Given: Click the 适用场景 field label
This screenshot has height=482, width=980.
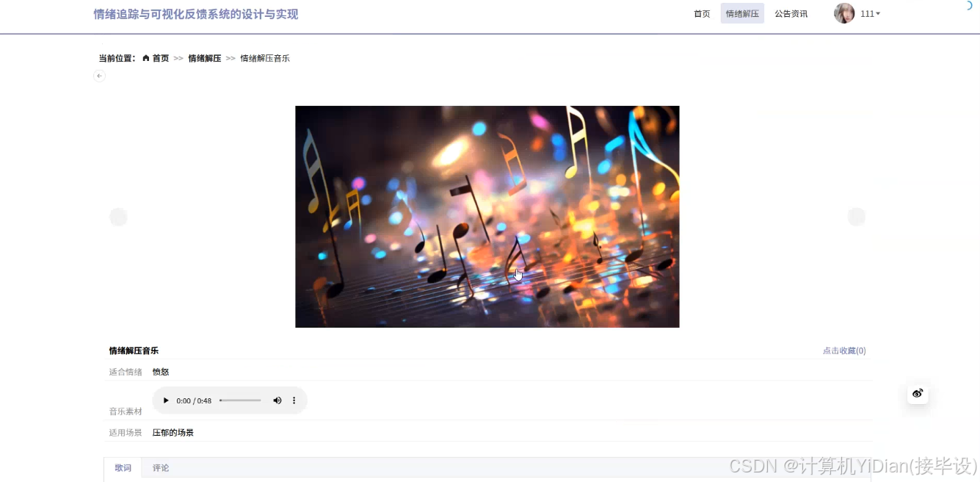Looking at the screenshot, I should (126, 433).
